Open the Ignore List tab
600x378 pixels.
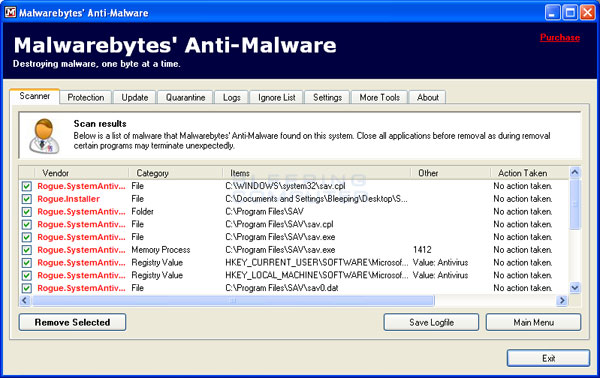click(x=277, y=98)
